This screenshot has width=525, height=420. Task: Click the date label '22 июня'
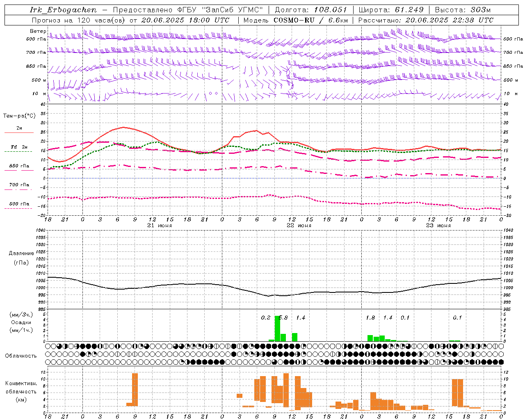(x=299, y=226)
